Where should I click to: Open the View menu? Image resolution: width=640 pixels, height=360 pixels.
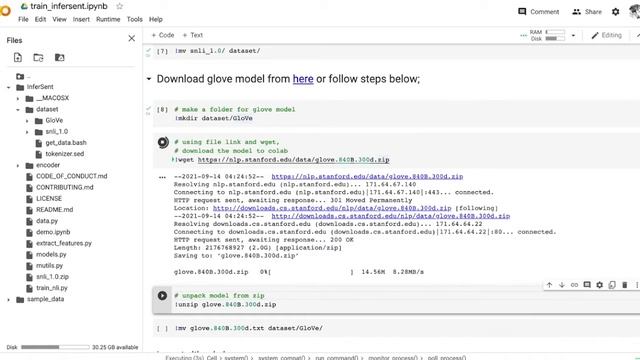[x=59, y=19]
